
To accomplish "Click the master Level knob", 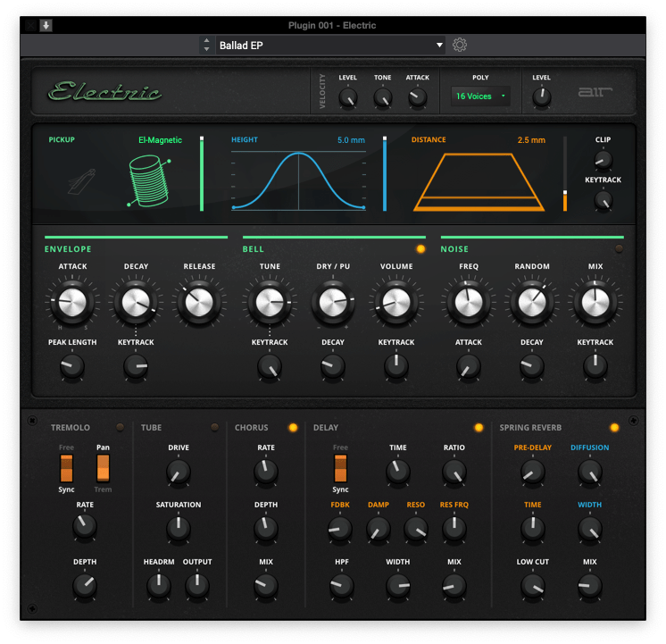I will tap(542, 97).
